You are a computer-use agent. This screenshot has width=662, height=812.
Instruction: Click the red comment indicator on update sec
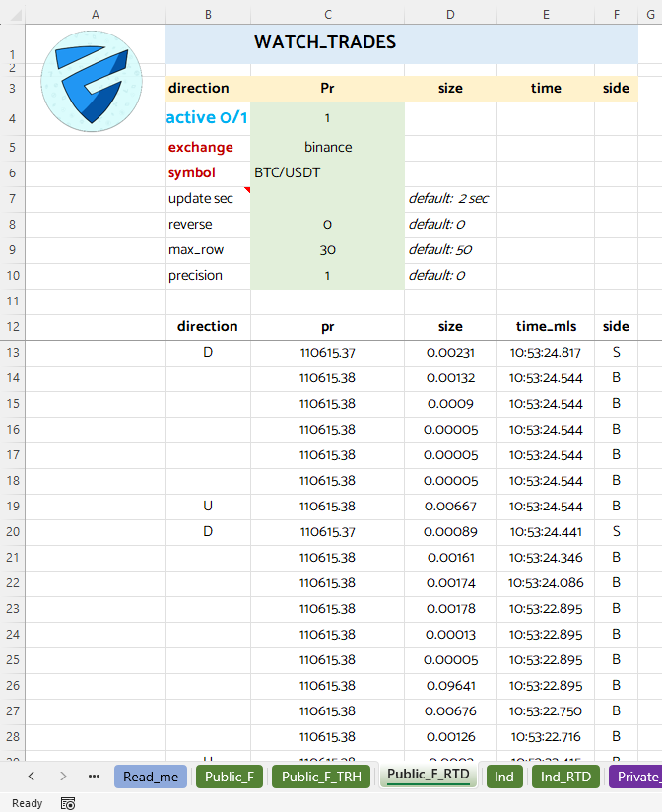(x=247, y=189)
